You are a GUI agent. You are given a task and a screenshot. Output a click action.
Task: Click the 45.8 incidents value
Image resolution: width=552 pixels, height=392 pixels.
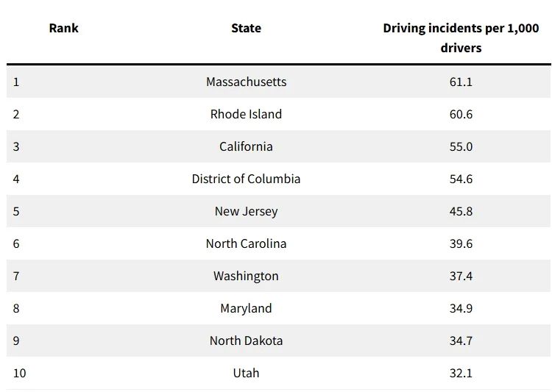click(461, 211)
